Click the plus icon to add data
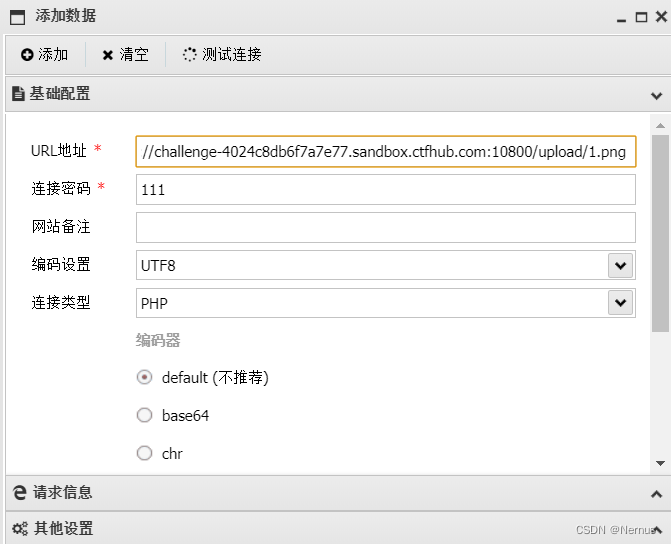The height and width of the screenshot is (544, 671). tap(27, 55)
